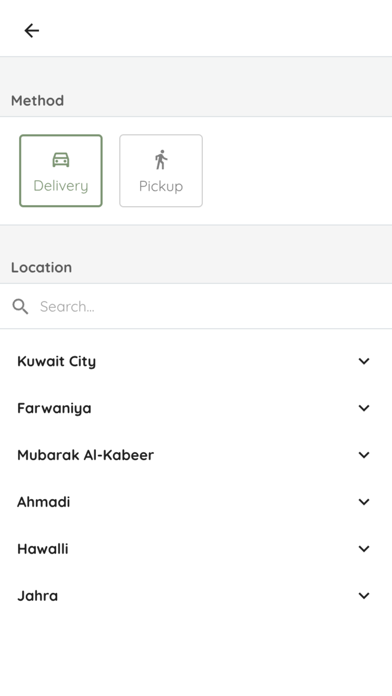The height and width of the screenshot is (696, 392).
Task: Open the Farwaniya governorate row
Action: tap(196, 408)
